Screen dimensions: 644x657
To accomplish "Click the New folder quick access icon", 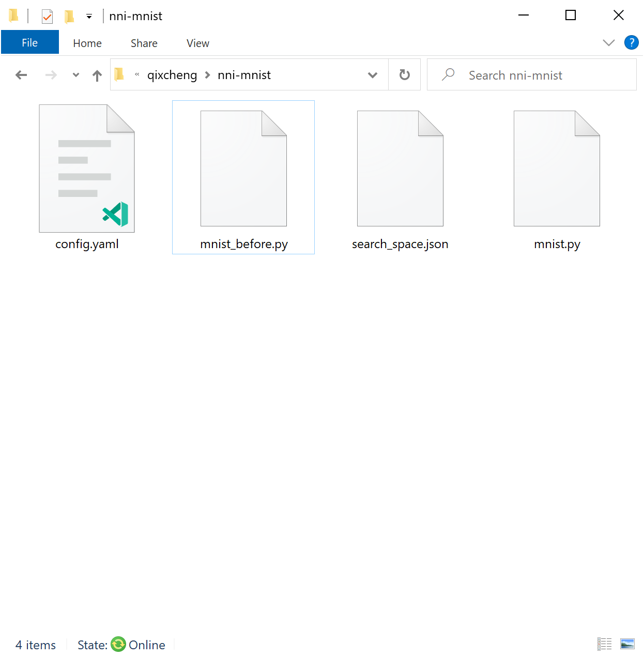I will coord(69,16).
